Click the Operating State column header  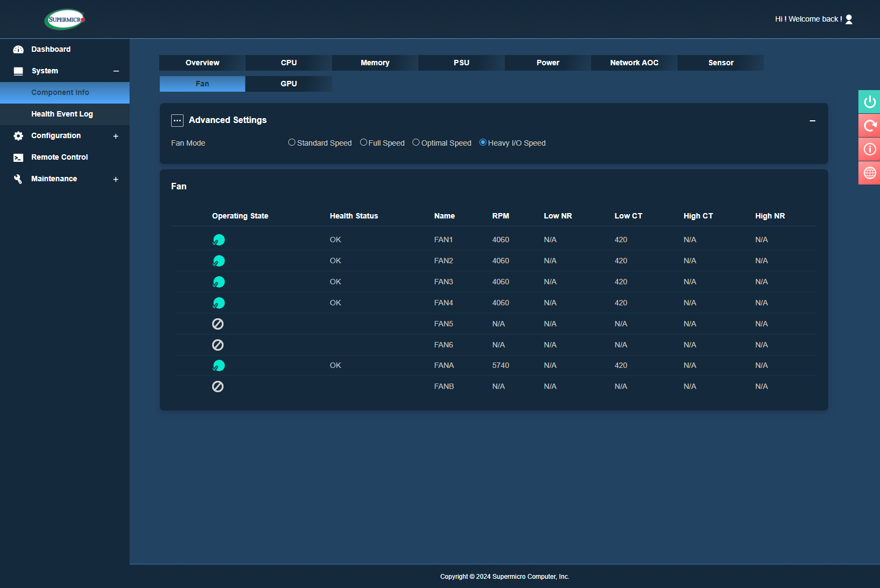(x=240, y=216)
